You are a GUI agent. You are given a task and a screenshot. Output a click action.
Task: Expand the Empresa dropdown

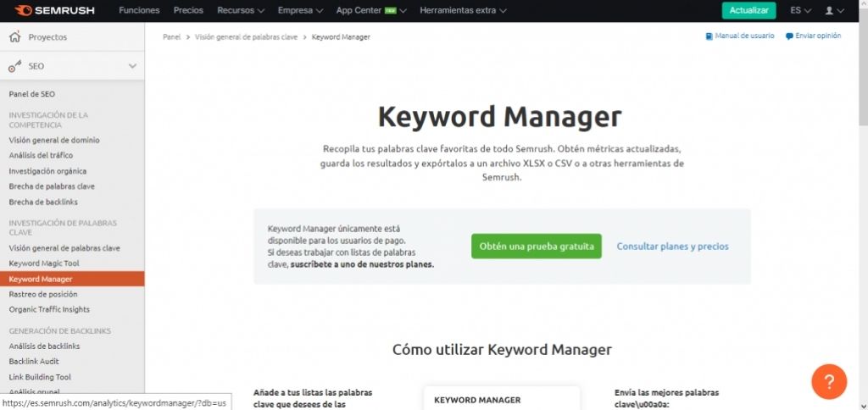[301, 10]
